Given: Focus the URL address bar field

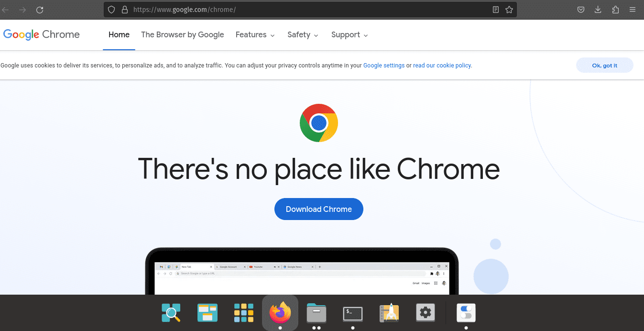Looking at the screenshot, I should [x=311, y=10].
